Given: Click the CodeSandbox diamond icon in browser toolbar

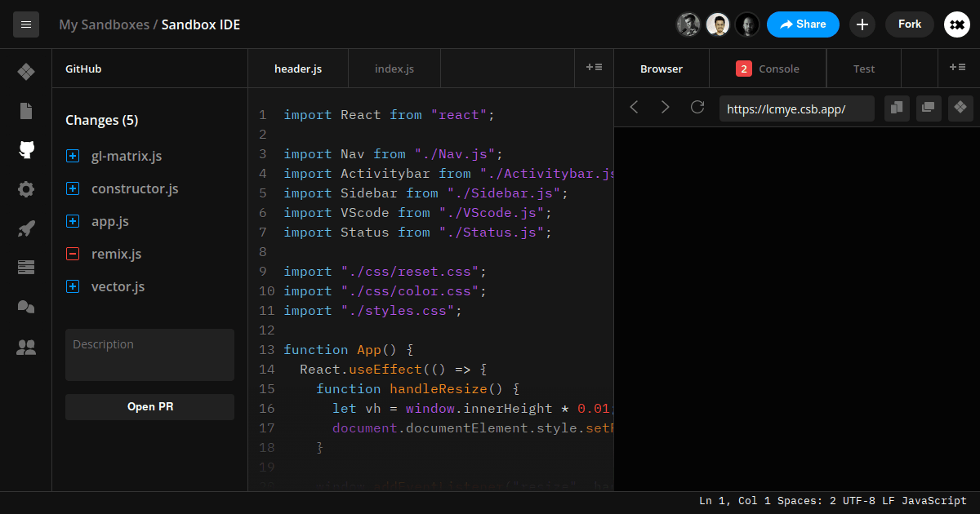Looking at the screenshot, I should pos(960,108).
